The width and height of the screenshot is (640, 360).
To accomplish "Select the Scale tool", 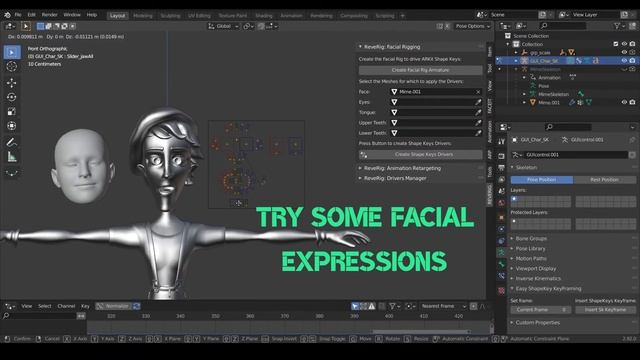I will (x=11, y=111).
